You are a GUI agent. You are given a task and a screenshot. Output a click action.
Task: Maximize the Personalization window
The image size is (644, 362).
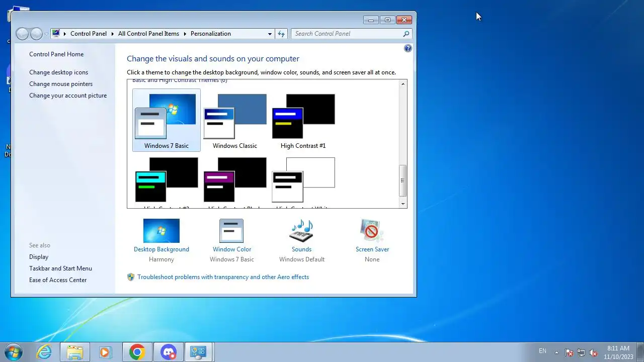387,20
